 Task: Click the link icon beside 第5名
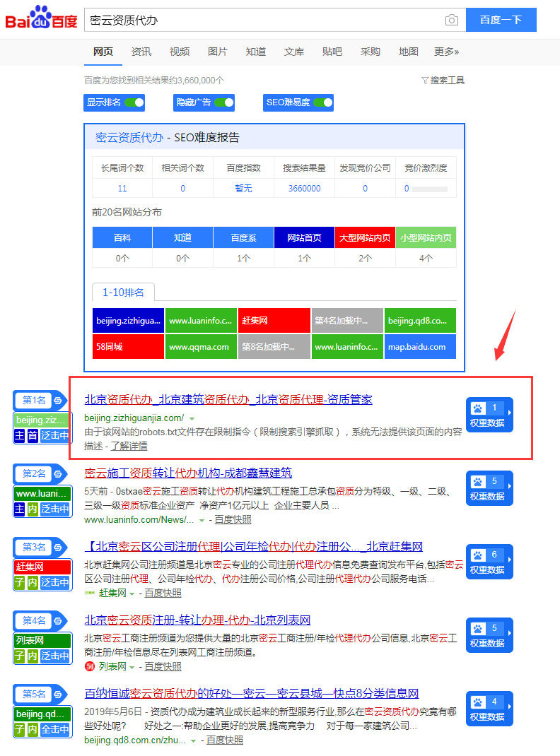(x=58, y=695)
